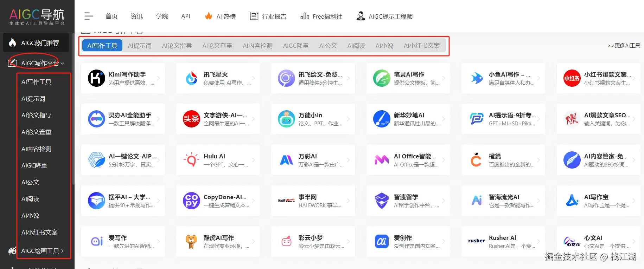Select AI阅读 in the sidebar
Image resolution: width=644 pixels, height=269 pixels.
(30, 199)
